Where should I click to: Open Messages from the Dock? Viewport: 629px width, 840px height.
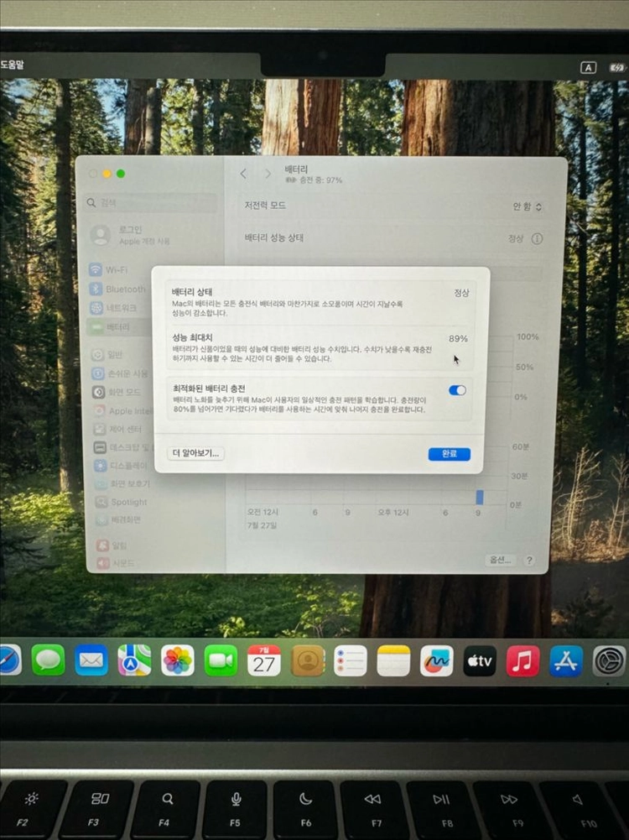coord(48,660)
